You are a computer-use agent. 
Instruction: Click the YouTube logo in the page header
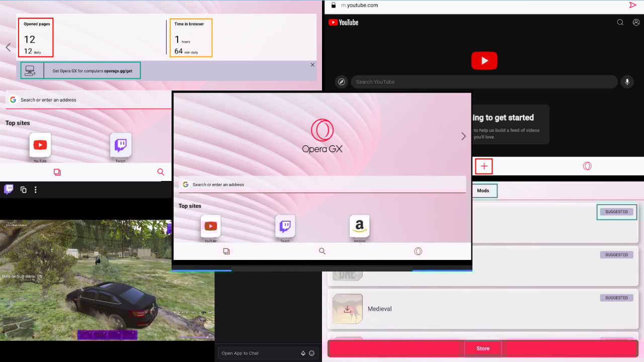point(343,22)
